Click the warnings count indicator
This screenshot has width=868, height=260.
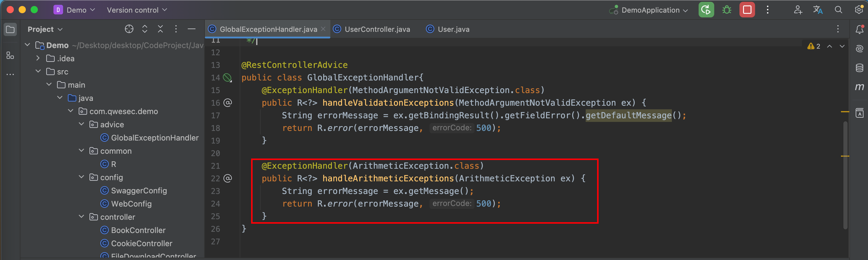814,46
